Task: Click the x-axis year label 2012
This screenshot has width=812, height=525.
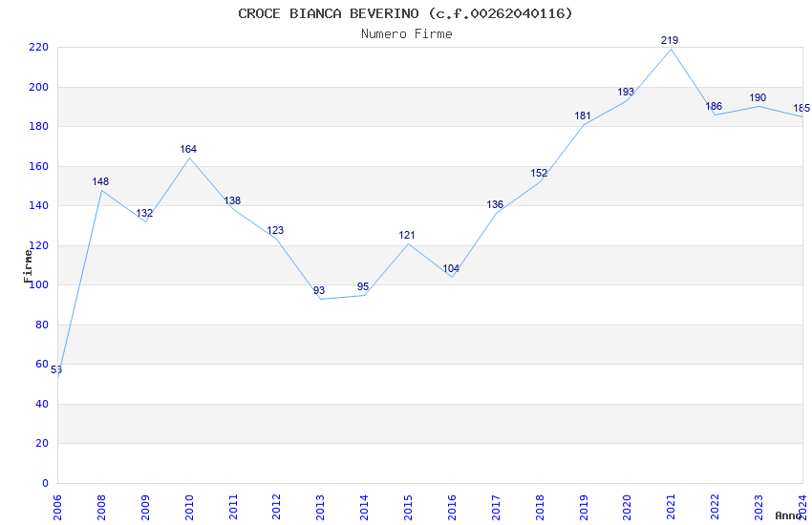Action: 276,506
